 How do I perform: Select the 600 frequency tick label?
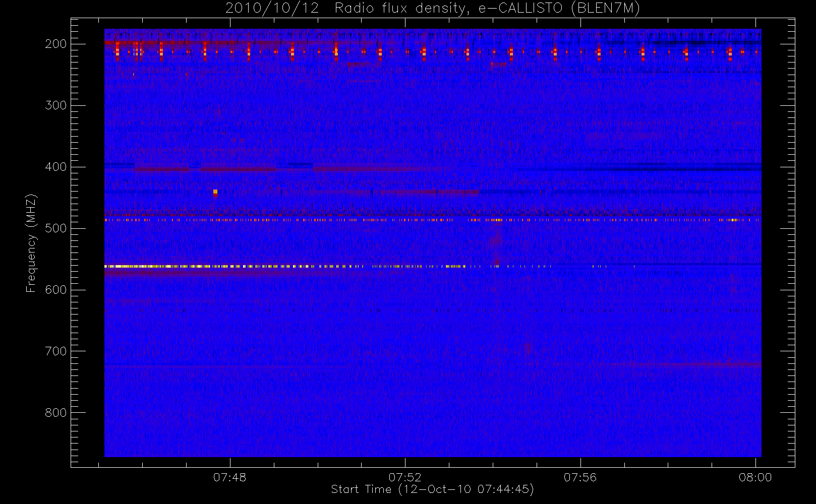point(56,290)
